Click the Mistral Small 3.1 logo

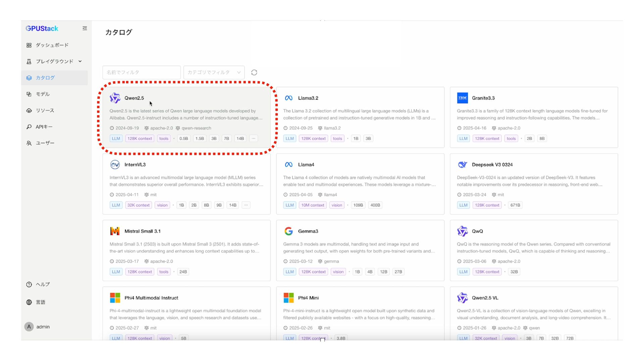[115, 231]
